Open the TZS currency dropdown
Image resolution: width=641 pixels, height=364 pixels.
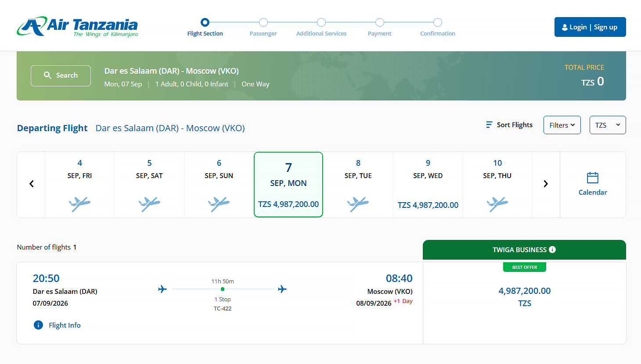(608, 125)
